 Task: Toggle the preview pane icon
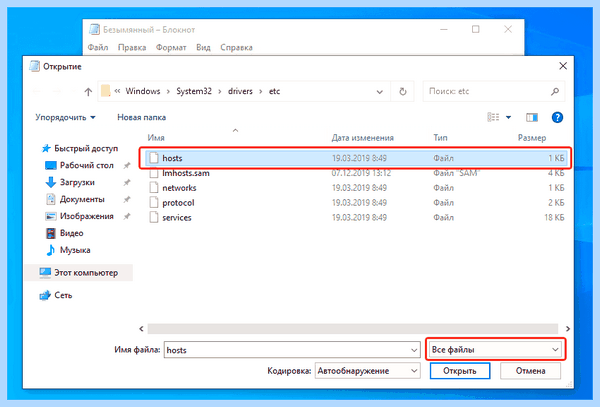[532, 117]
